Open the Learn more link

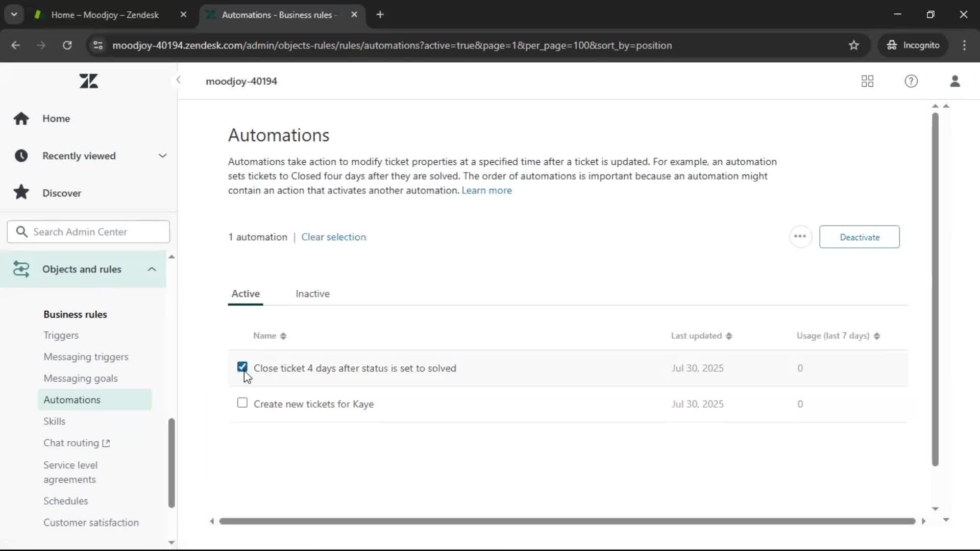point(486,190)
